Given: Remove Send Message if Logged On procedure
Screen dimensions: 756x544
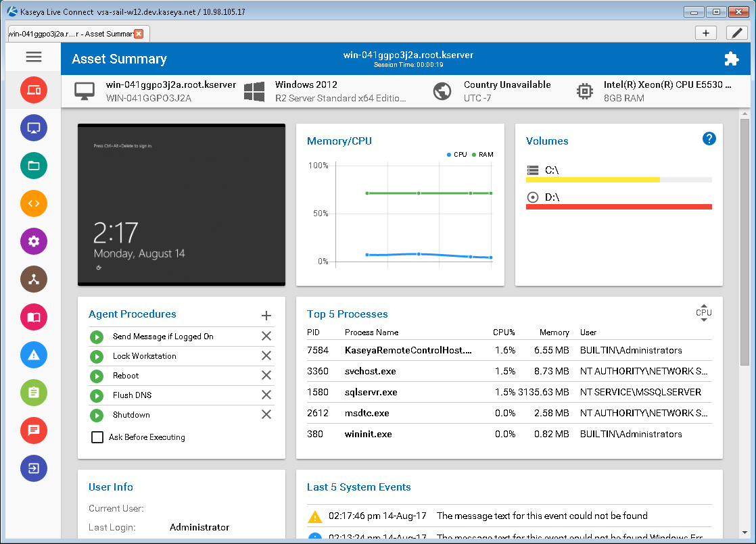Looking at the screenshot, I should click(x=266, y=336).
